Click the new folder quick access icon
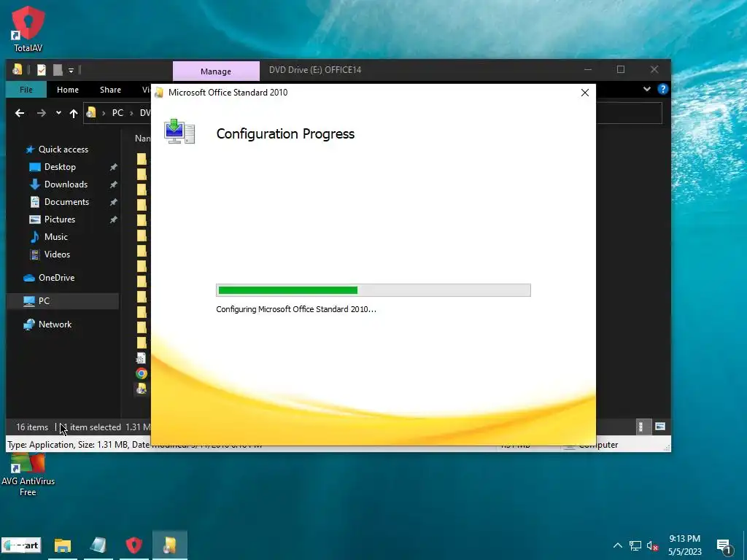Screen dimensions: 747x560 pos(58,70)
